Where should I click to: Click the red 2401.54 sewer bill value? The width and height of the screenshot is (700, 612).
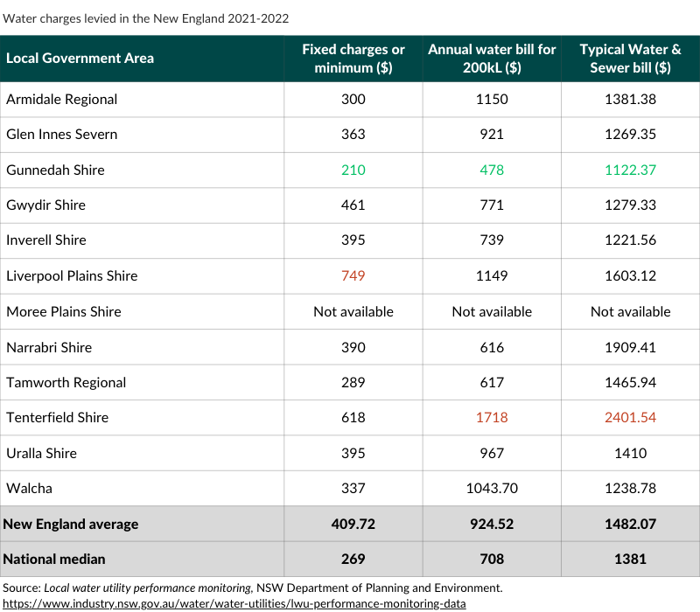(x=630, y=418)
